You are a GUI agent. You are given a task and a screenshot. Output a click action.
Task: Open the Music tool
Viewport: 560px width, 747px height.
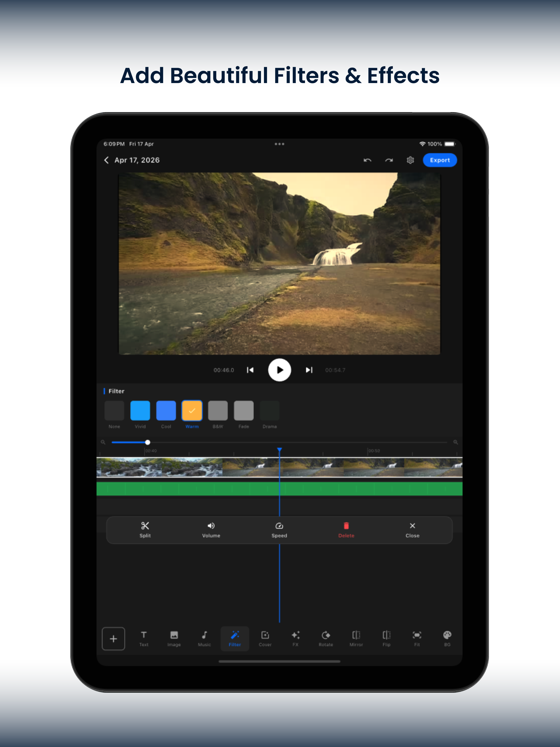pos(204,639)
